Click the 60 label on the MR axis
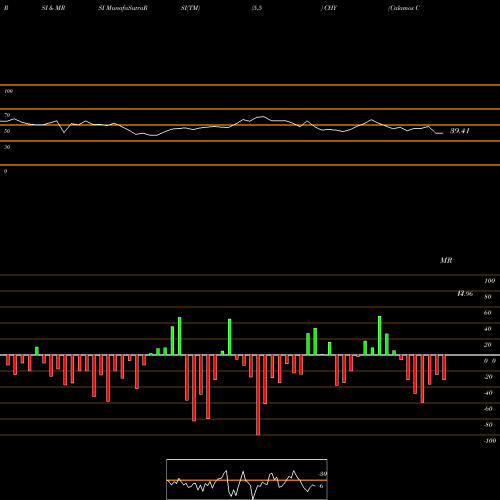Screen dimensions: 500x500 pos(488,313)
